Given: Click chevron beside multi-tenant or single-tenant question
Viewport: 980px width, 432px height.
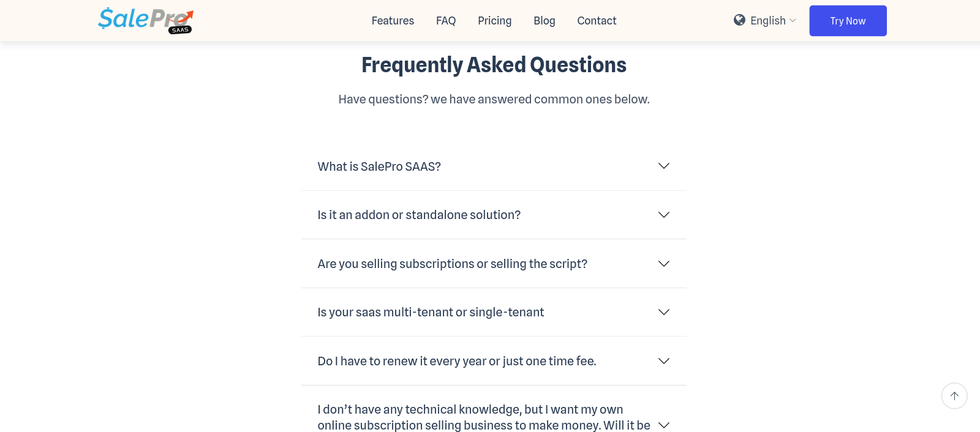Looking at the screenshot, I should tap(663, 312).
